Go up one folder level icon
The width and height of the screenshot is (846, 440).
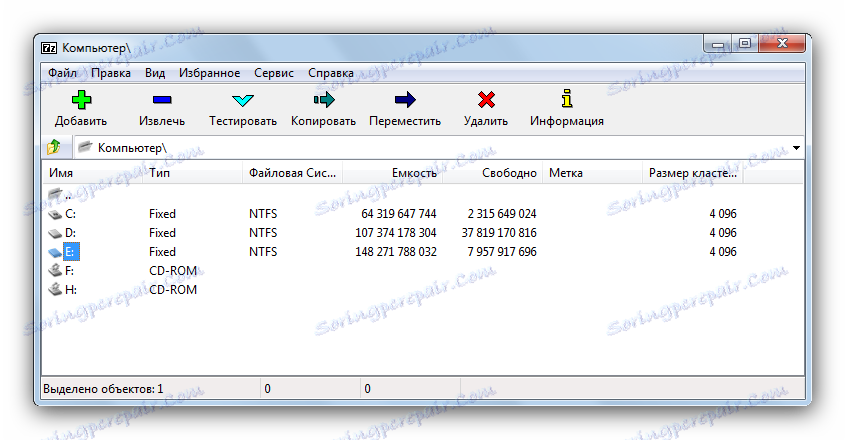(x=54, y=147)
